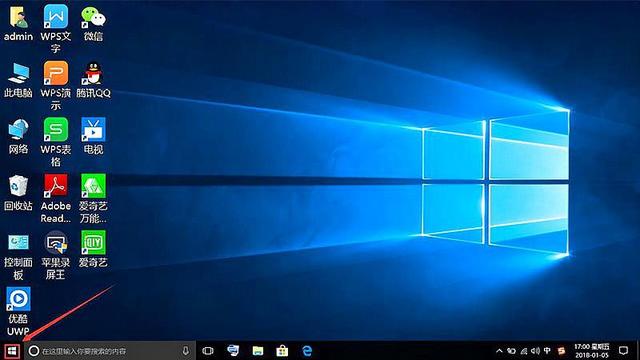Viewport: 640px width, 360px height.
Task: Click the Cortana circle icon
Action: point(34,351)
